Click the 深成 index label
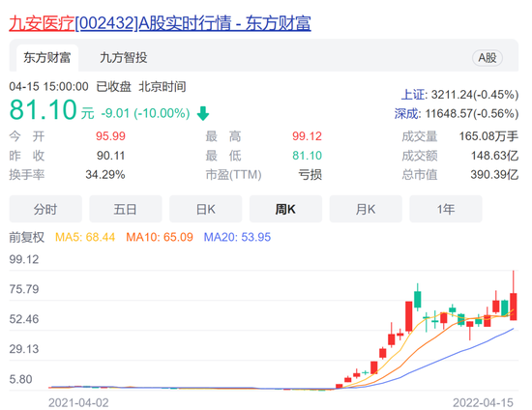This screenshot has width=532, height=410. [406, 113]
